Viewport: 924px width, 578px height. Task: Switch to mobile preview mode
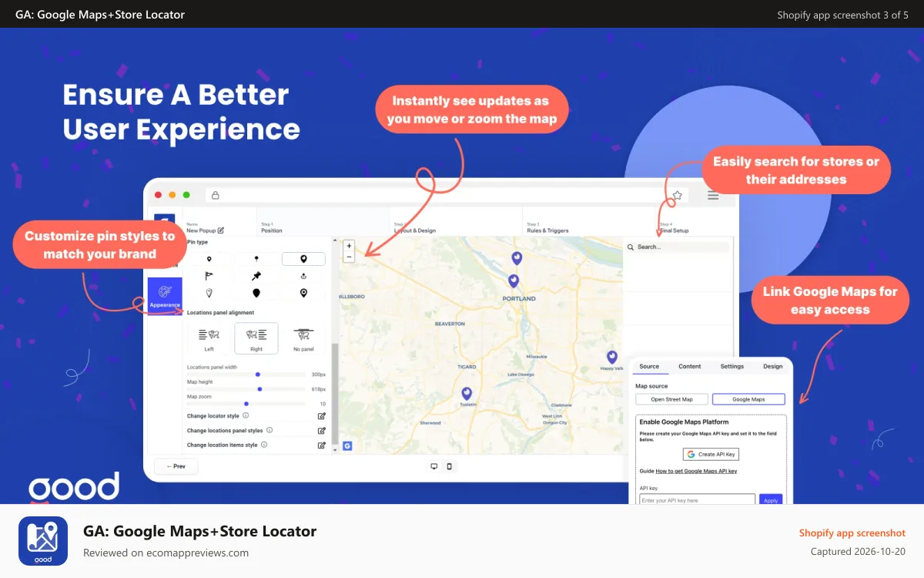450,466
